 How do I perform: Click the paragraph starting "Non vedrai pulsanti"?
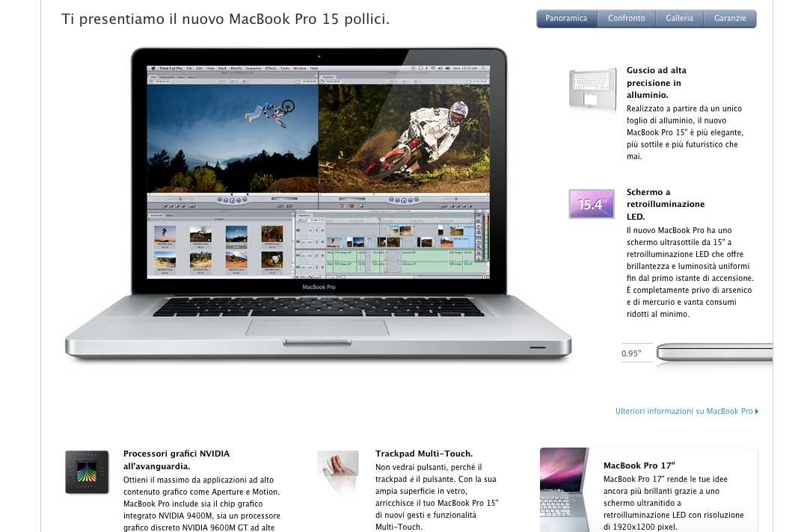click(x=437, y=497)
